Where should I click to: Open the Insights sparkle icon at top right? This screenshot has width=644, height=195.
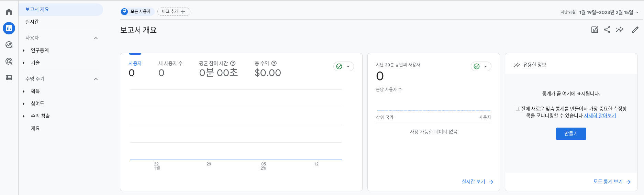click(620, 30)
